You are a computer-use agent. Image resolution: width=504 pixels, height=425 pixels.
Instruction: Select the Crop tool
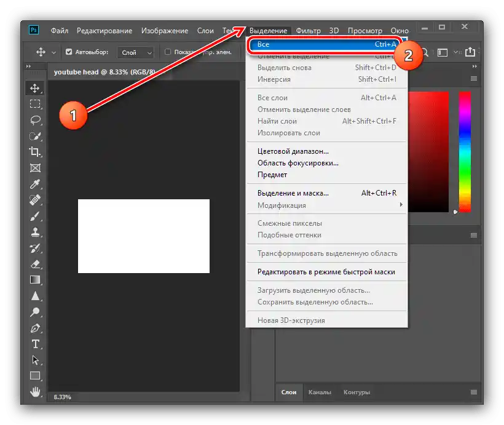pos(35,152)
